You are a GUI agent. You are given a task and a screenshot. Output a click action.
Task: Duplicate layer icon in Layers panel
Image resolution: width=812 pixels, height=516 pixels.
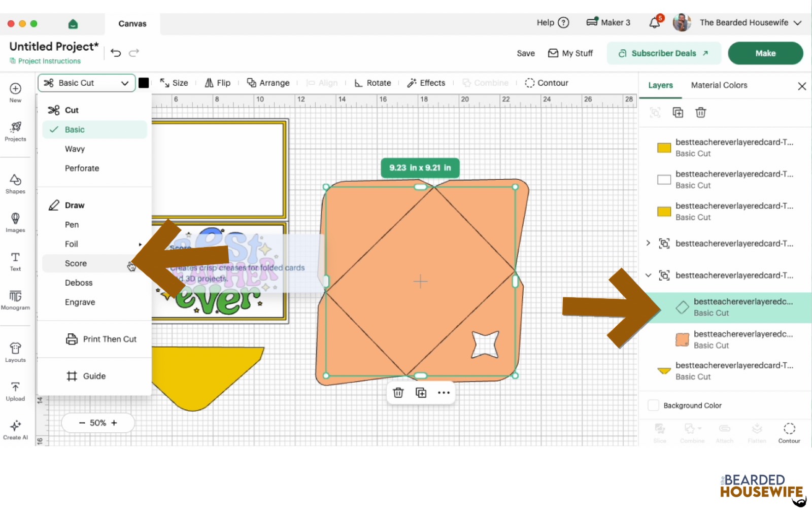click(x=678, y=113)
